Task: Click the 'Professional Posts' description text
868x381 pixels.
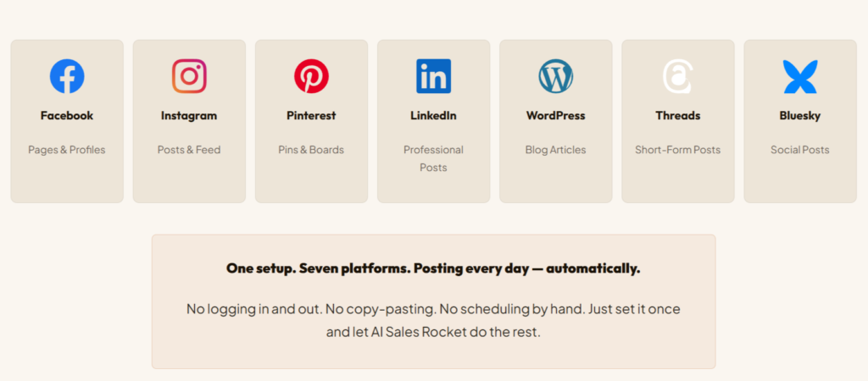Action: (x=433, y=158)
